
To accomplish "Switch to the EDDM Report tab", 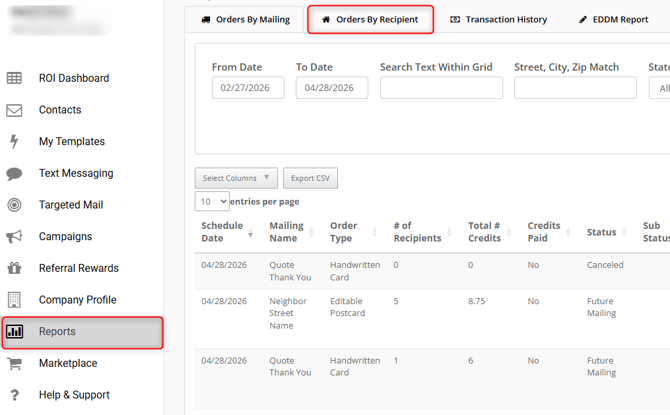I will (613, 19).
